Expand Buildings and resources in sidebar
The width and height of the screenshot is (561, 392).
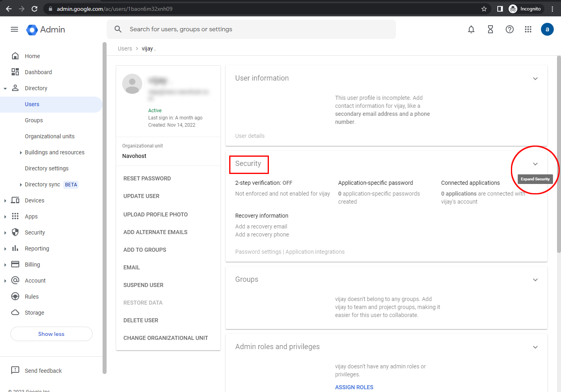[x=21, y=153]
